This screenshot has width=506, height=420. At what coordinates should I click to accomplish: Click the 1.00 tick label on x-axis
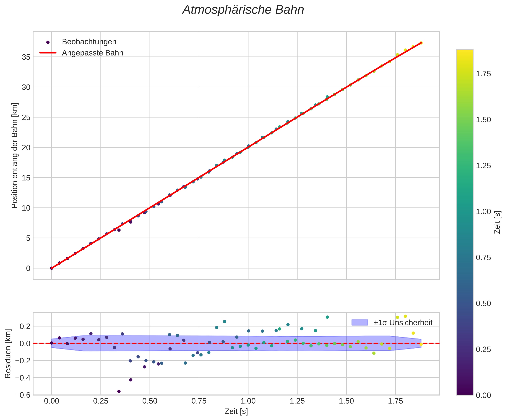tap(248, 401)
